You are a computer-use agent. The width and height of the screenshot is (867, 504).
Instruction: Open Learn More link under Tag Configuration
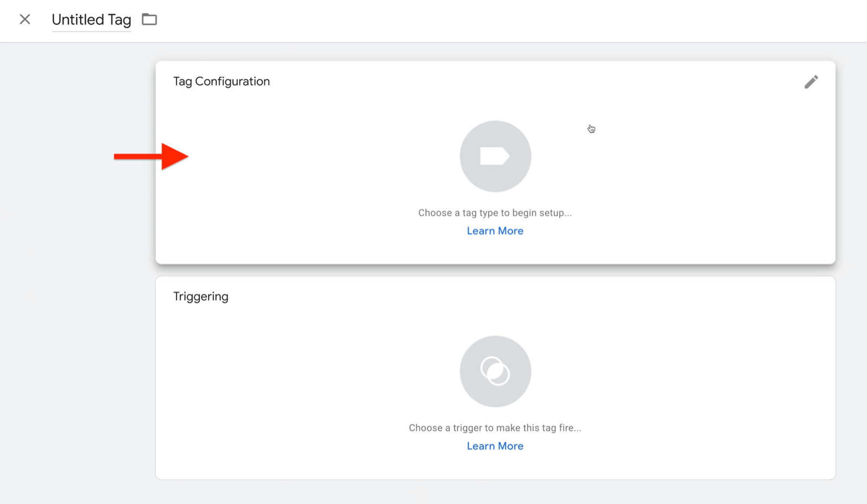point(495,231)
